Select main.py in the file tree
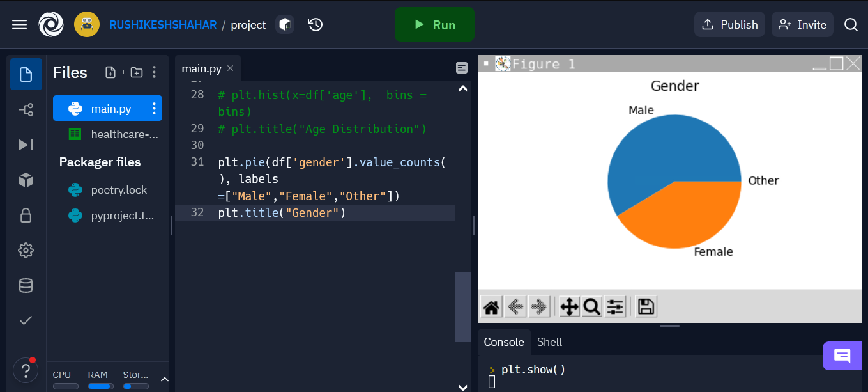 tap(107, 109)
